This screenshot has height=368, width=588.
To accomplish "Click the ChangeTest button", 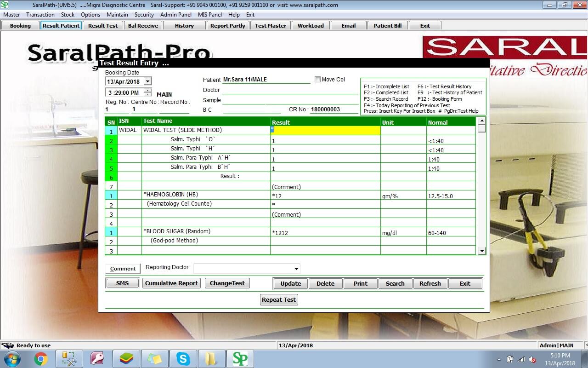I will pos(227,283).
